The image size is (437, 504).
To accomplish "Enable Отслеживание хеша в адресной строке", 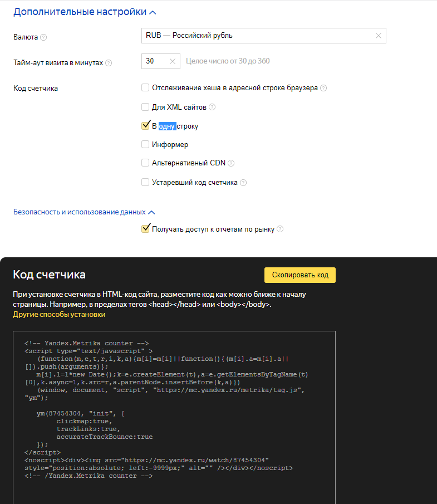I will 145,88.
